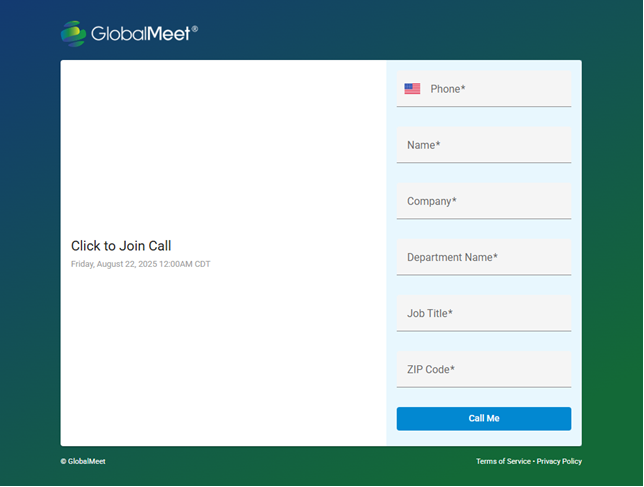Open the Terms of Service link

[503, 461]
